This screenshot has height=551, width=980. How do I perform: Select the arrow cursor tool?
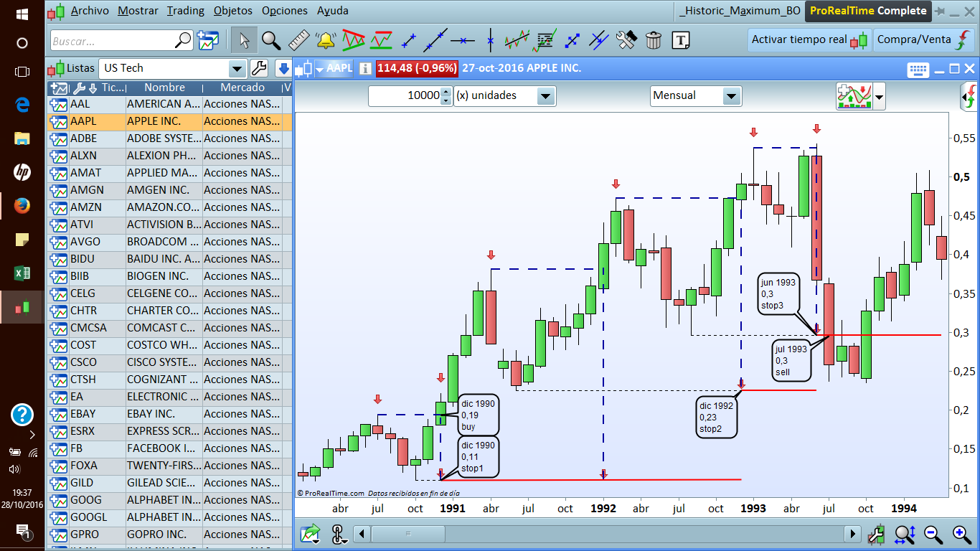coord(244,40)
